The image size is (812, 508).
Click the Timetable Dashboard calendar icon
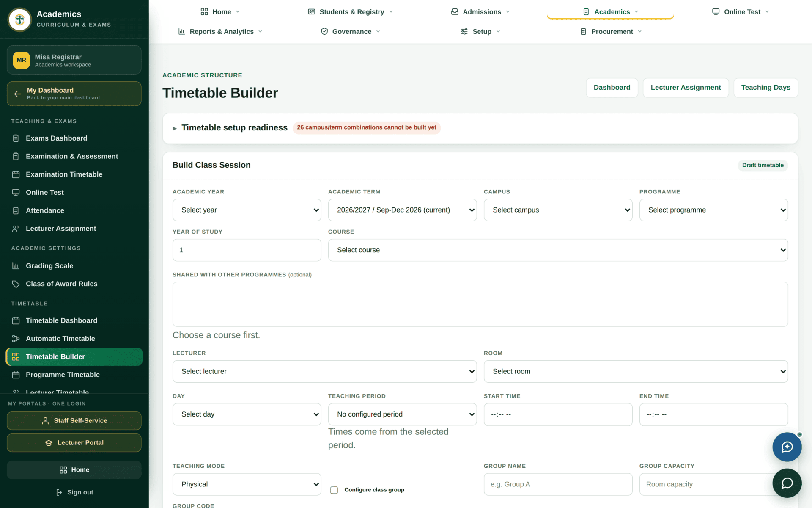point(16,321)
